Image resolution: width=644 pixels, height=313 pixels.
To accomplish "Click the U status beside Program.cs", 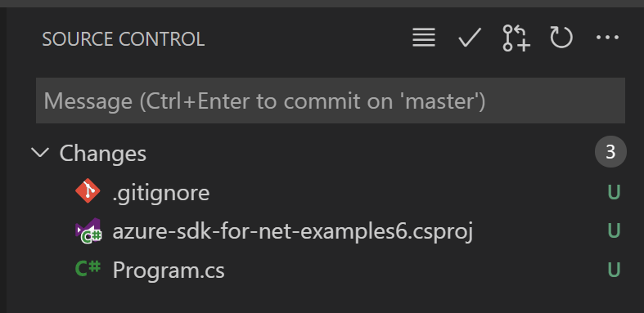I will [614, 269].
